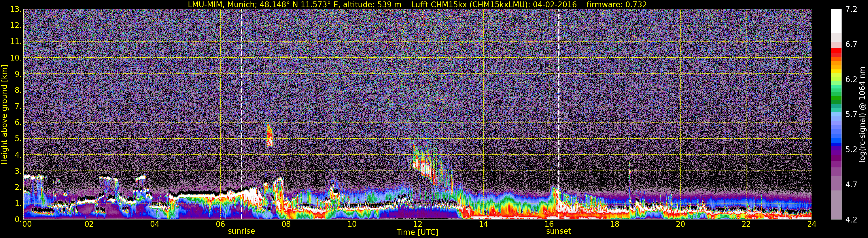The height and width of the screenshot is (238, 868).
Task: Click the y-axis tick label '3.'
Action: pos(18,171)
